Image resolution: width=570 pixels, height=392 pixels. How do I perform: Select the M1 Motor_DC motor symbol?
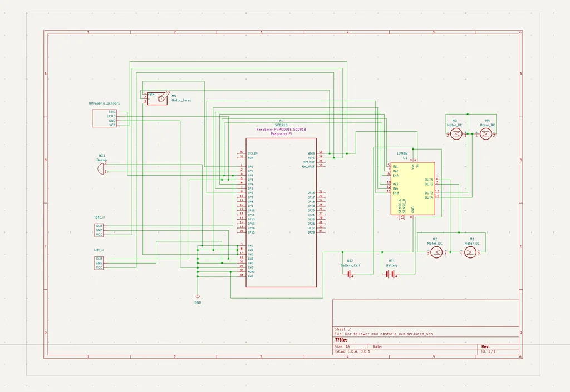coord(471,251)
